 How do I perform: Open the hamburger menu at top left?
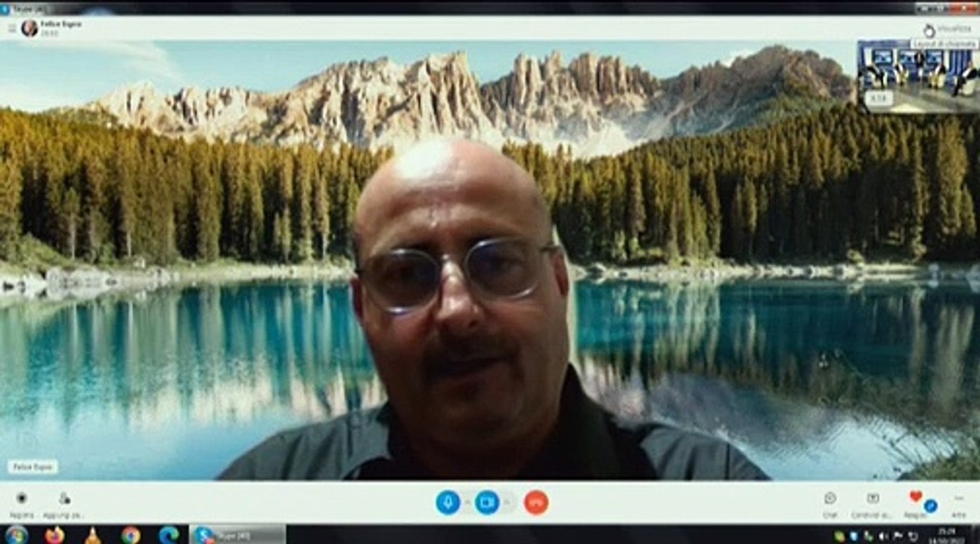click(x=11, y=29)
